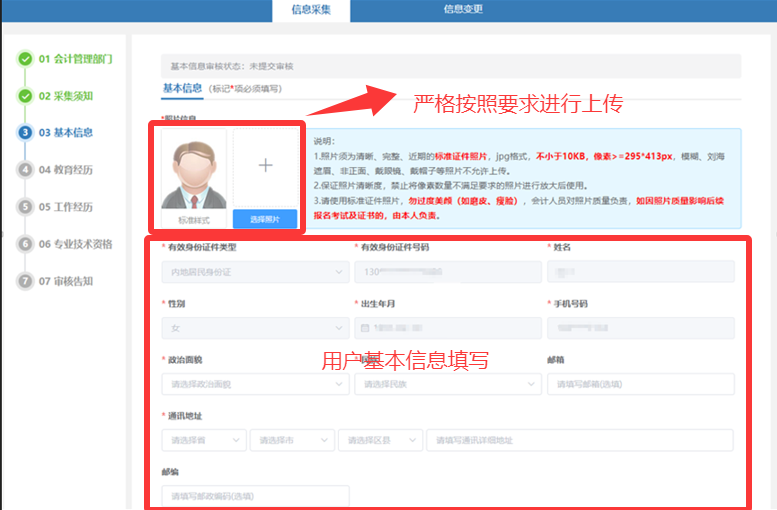Open step 07 审核告知
The image size is (777, 510).
(x=66, y=282)
